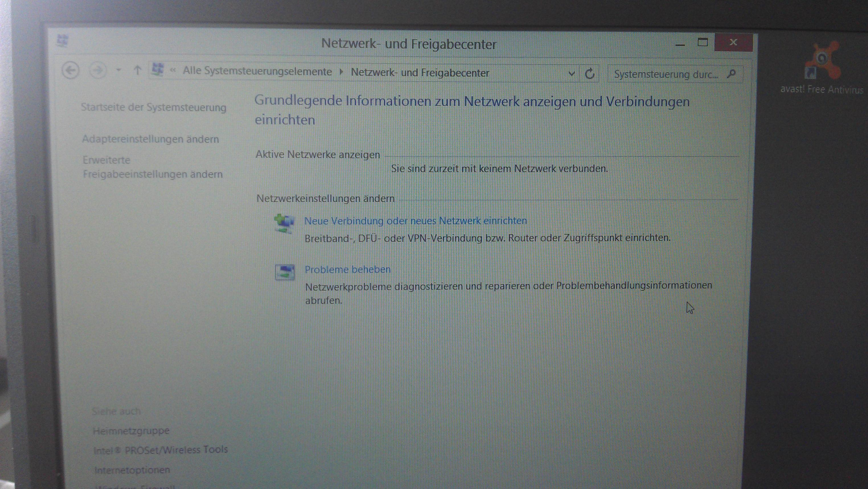Open the Probleme beheben link
The height and width of the screenshot is (489, 868).
(x=347, y=269)
